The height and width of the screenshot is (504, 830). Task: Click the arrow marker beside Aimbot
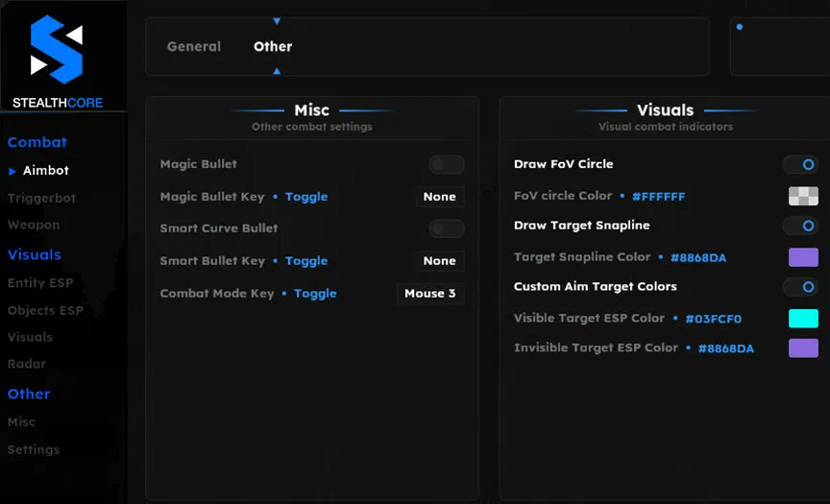(x=12, y=171)
